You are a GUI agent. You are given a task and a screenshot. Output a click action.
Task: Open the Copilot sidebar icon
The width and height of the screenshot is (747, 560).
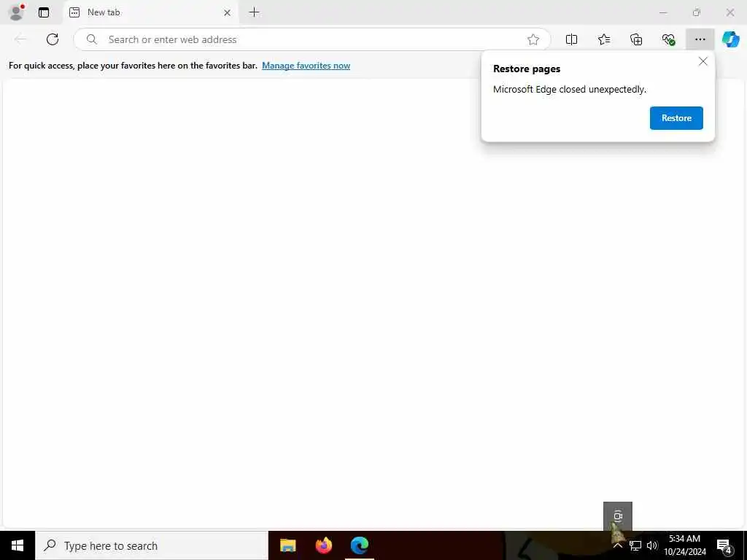tap(730, 39)
